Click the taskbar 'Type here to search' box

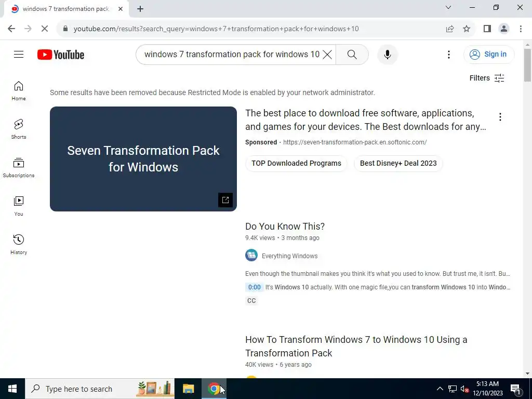[99, 389]
